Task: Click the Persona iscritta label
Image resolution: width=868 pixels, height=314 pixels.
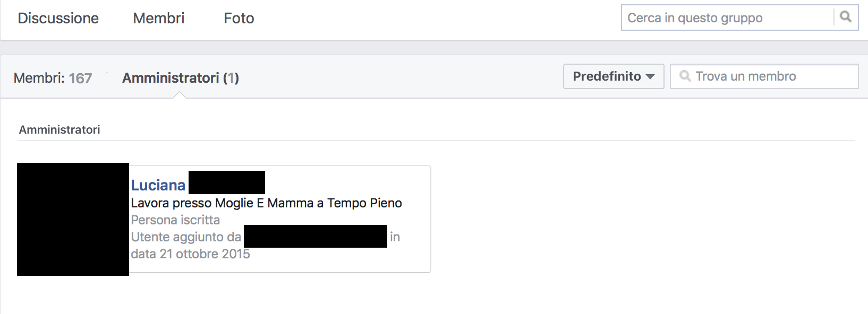Action: pyautogui.click(x=175, y=220)
